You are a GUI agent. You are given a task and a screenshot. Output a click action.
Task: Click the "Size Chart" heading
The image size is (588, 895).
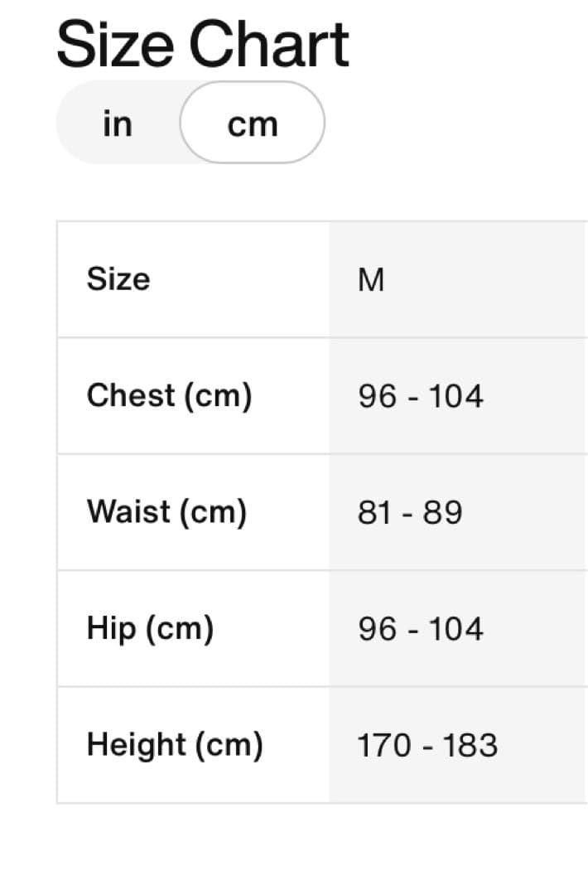(203, 44)
